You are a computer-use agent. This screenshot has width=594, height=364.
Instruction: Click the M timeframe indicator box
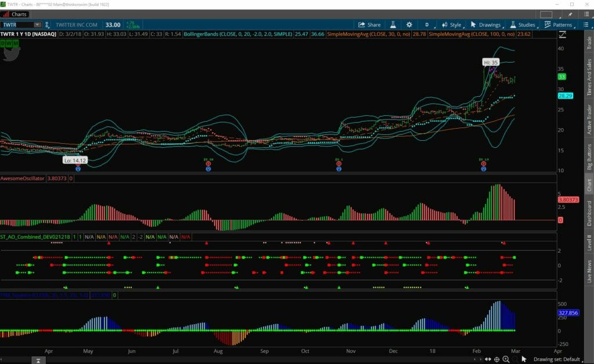(x=16, y=43)
